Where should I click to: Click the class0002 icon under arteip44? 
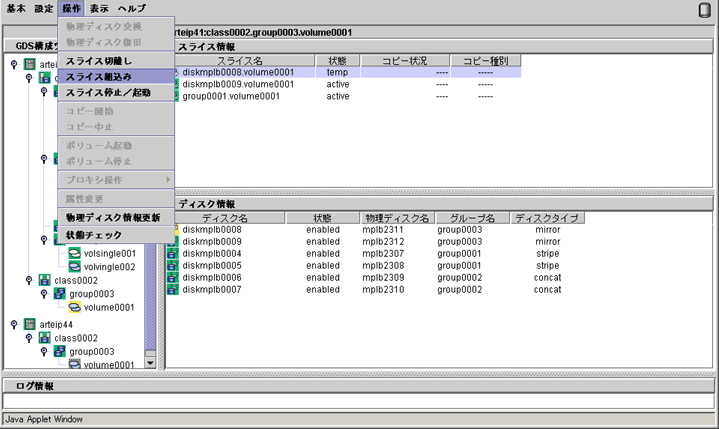(44, 338)
